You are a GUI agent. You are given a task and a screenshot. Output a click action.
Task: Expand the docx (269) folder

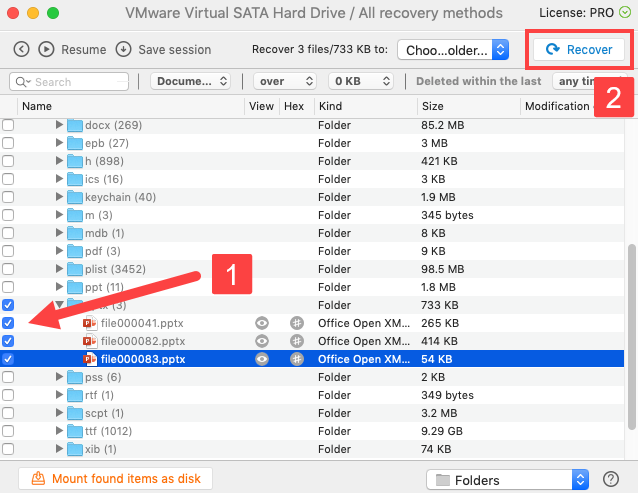59,125
